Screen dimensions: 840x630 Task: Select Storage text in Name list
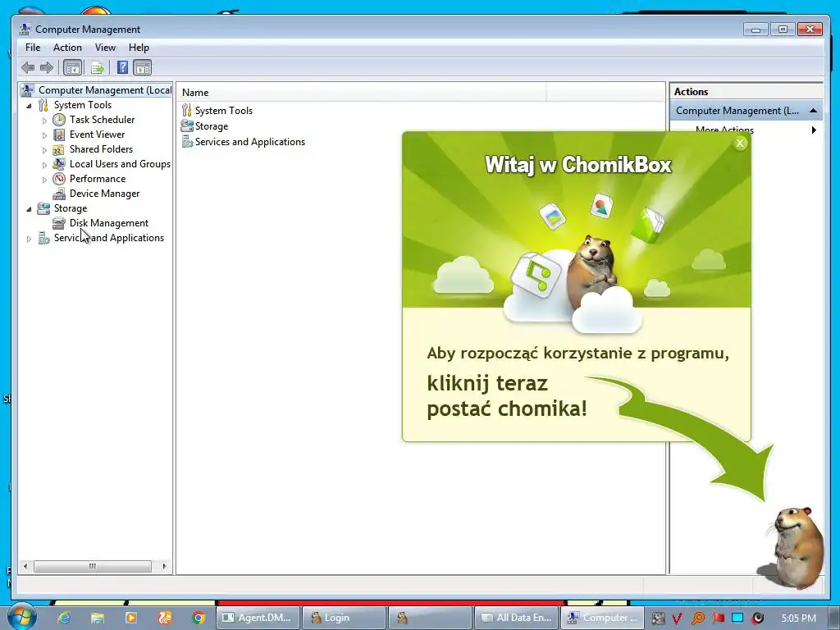click(212, 126)
